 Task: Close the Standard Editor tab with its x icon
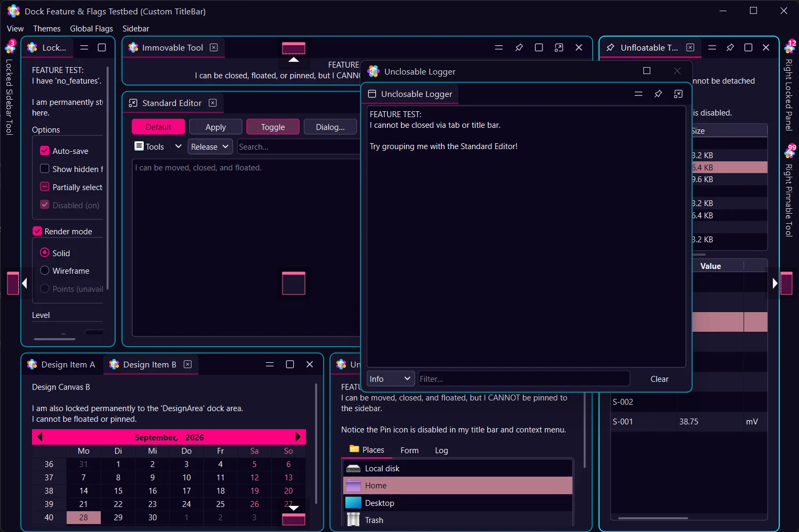(x=213, y=103)
